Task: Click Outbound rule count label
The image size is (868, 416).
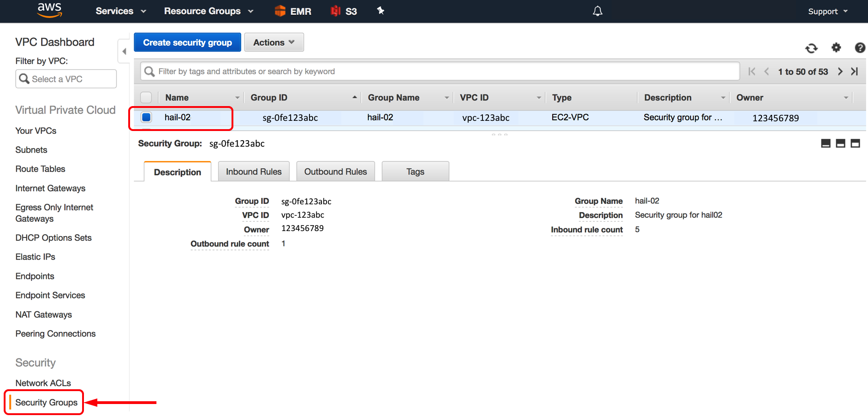Action: pos(230,244)
